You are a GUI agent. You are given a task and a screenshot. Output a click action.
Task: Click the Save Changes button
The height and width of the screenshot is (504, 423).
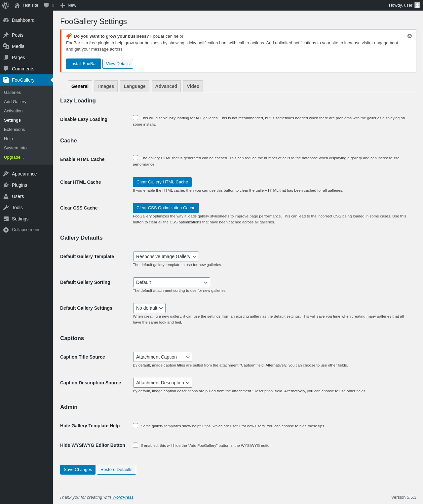point(78,470)
